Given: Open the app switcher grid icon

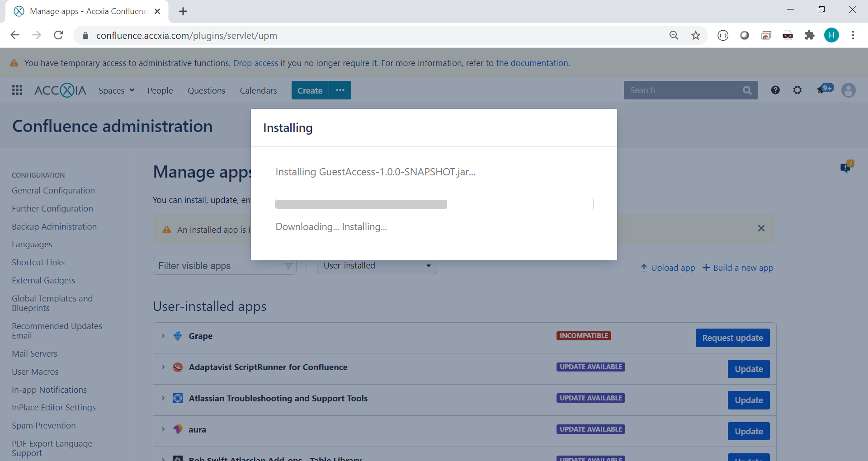Looking at the screenshot, I should (x=17, y=90).
